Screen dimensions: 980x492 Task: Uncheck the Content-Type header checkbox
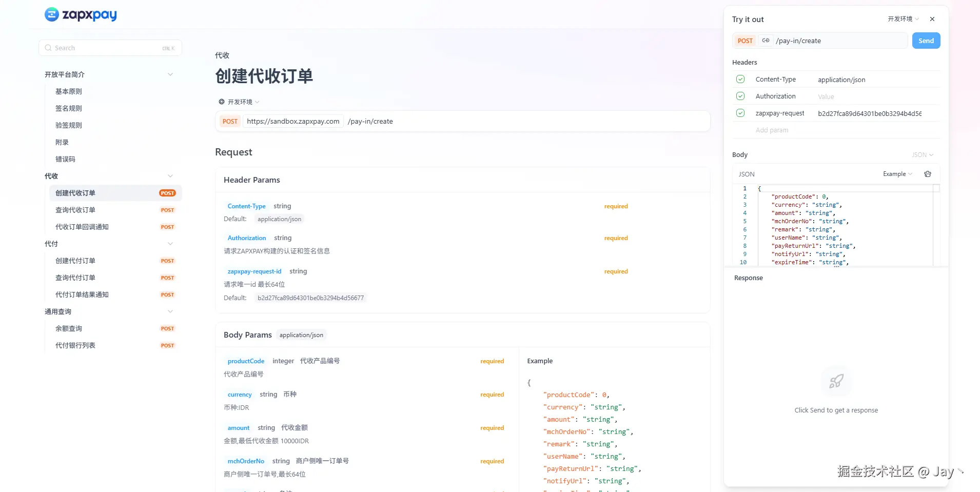coord(740,79)
